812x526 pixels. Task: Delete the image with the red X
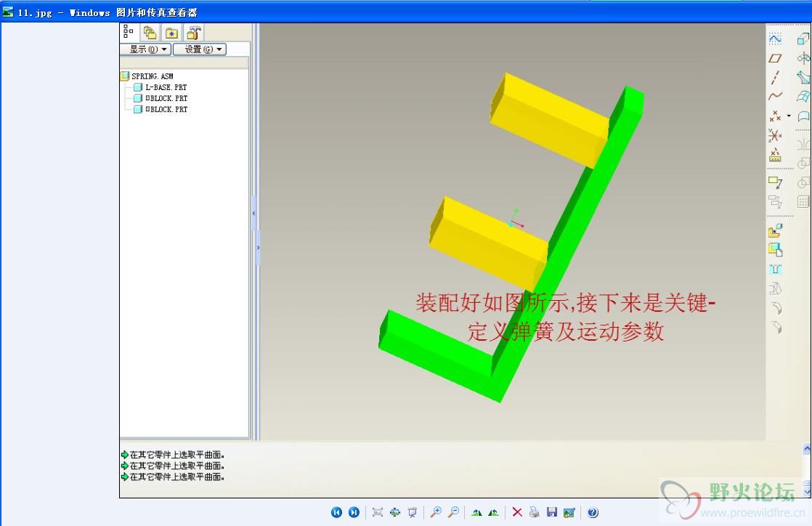coord(517,512)
